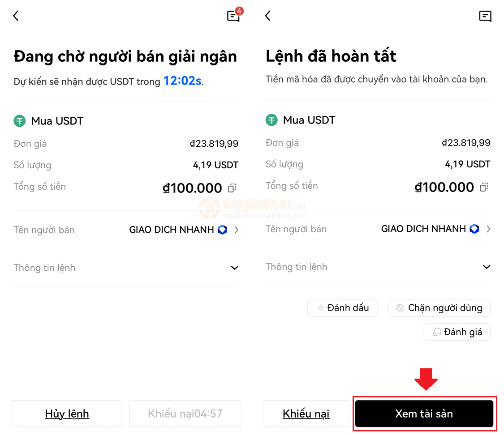Go back from the pending order screen
The width and height of the screenshot is (504, 435).
[16, 16]
